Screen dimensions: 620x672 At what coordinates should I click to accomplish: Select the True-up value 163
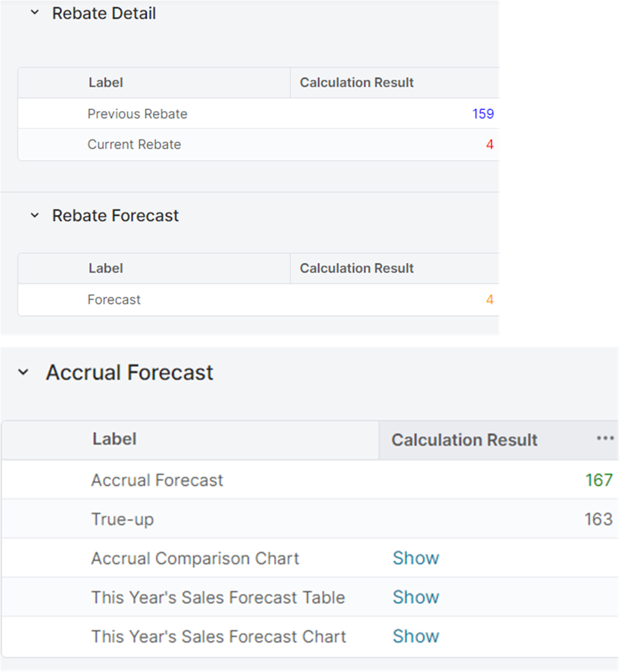599,519
